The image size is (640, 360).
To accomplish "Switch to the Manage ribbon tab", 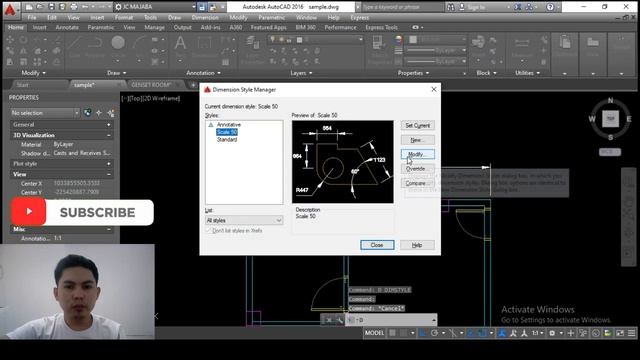I will pyautogui.click(x=154, y=27).
